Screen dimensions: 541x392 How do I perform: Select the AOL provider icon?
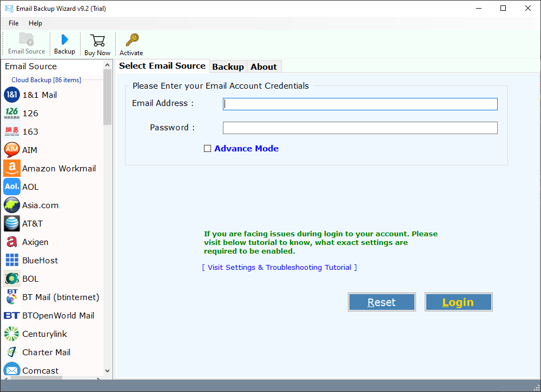[12, 187]
